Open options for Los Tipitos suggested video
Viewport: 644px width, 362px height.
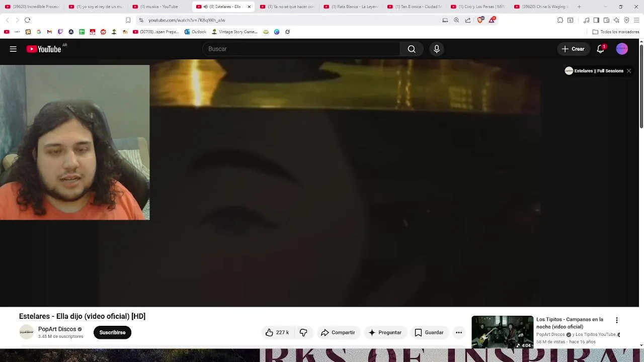click(617, 320)
